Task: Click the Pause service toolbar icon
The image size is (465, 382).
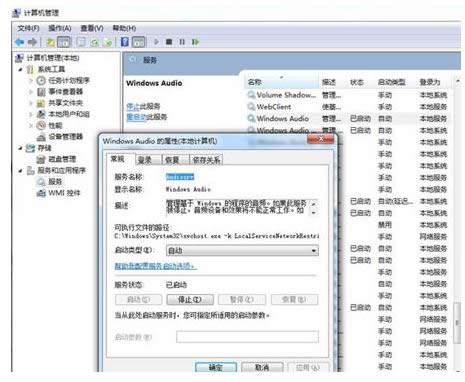Action: coord(182,42)
